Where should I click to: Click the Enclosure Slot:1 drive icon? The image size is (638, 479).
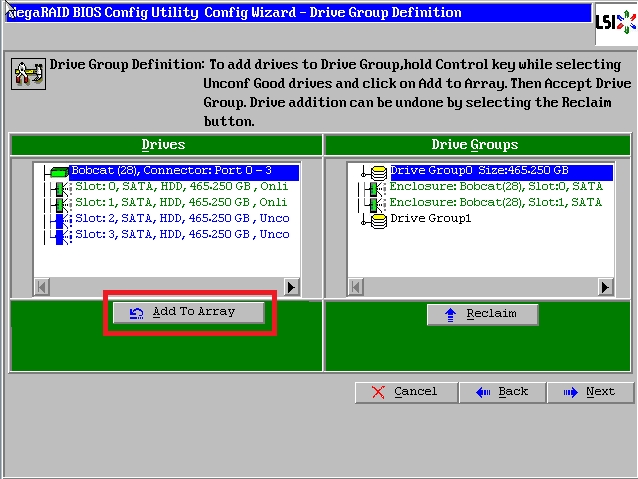[x=376, y=205]
